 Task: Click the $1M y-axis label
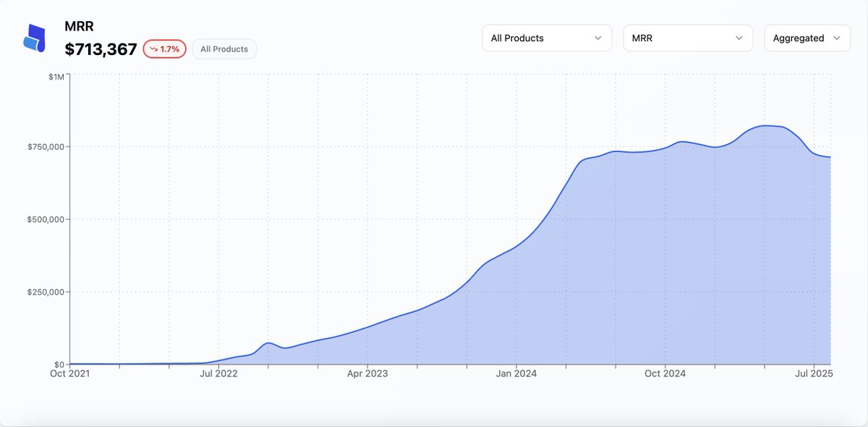pos(54,77)
